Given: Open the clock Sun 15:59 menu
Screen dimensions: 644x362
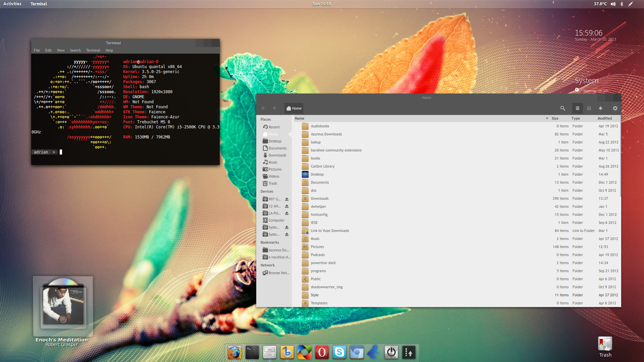Looking at the screenshot, I should point(322,4).
